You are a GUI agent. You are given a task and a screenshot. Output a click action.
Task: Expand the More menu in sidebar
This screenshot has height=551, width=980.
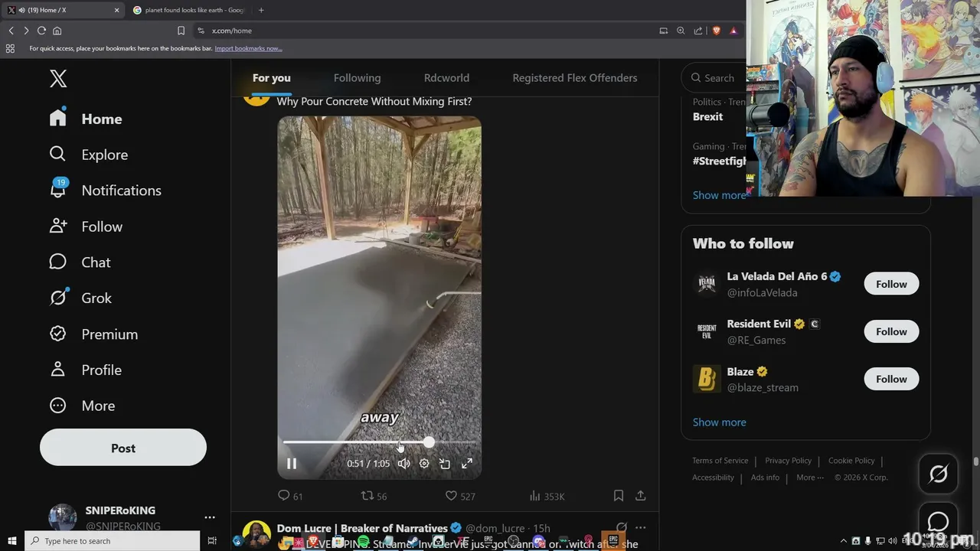[82, 406]
